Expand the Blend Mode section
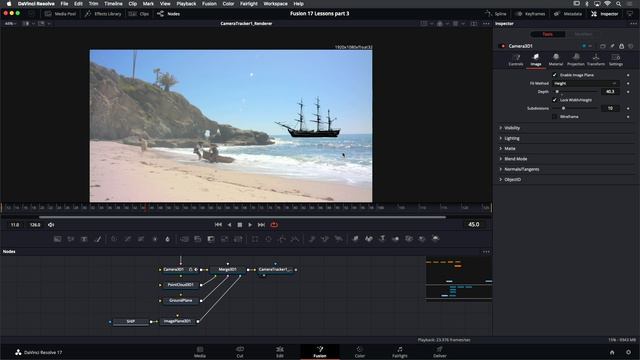The width and height of the screenshot is (640, 360). tap(516, 159)
